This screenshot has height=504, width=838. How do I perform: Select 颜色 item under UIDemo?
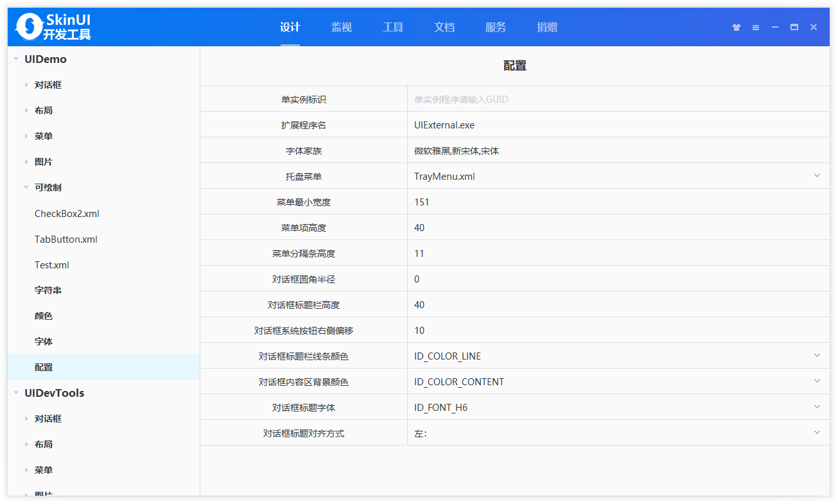(x=44, y=316)
